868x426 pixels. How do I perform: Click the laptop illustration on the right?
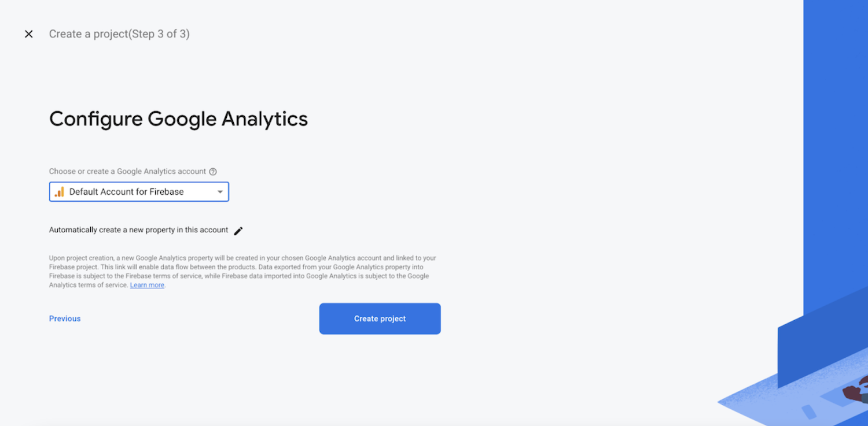[823, 347]
